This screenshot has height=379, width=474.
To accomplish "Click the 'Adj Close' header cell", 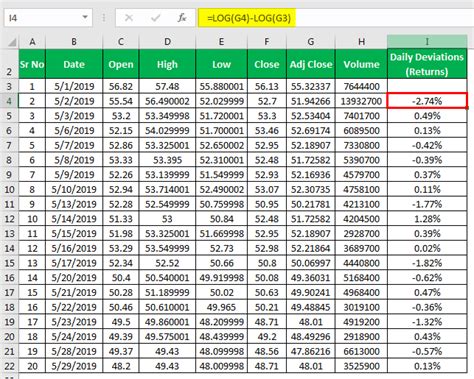I will [311, 64].
